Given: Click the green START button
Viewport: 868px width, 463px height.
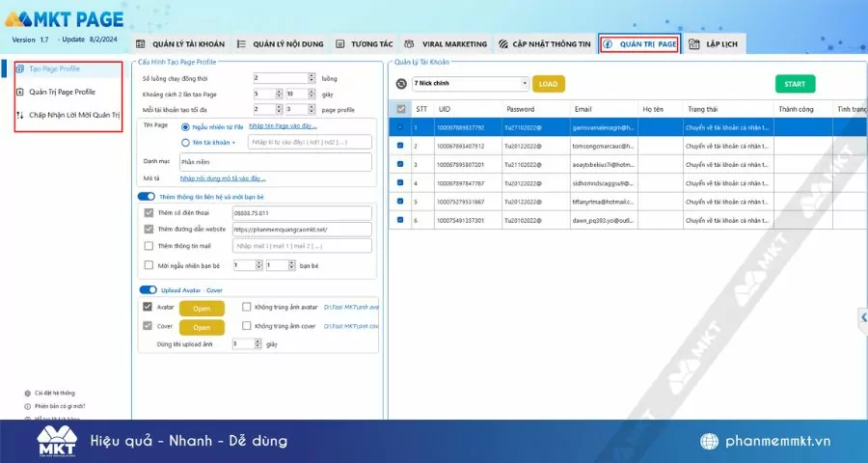Looking at the screenshot, I should coord(795,84).
